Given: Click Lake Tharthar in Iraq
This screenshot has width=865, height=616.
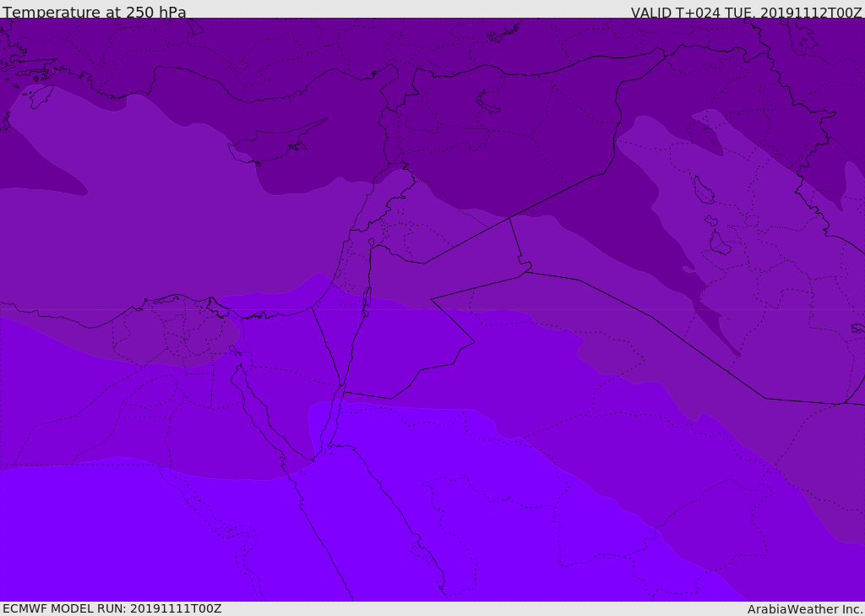Looking at the screenshot, I should click(x=703, y=191).
